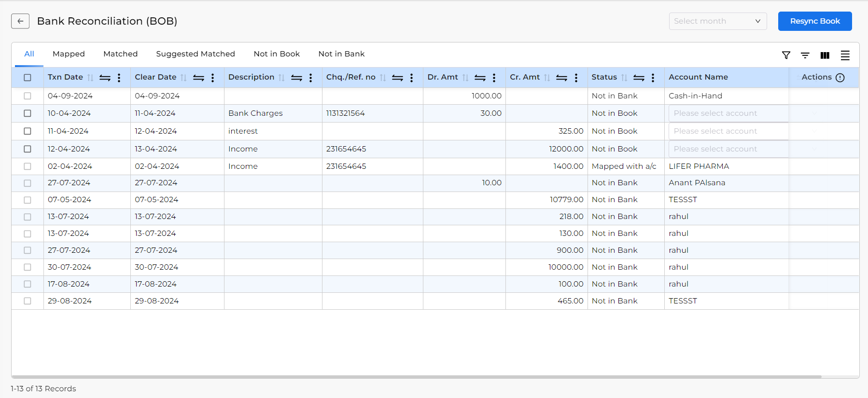Check the 12000.00 Income row checkbox
This screenshot has width=868, height=398.
pyautogui.click(x=28, y=149)
